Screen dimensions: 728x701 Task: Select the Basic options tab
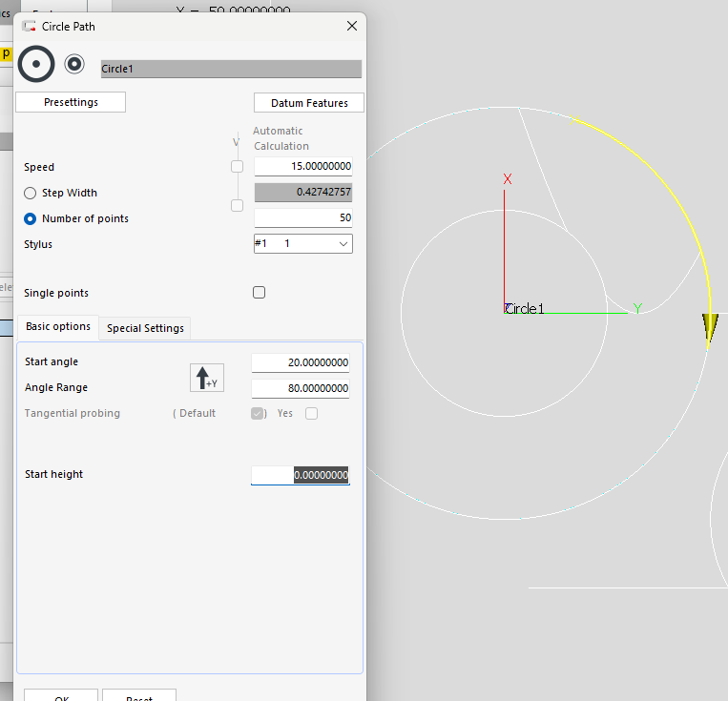click(58, 326)
